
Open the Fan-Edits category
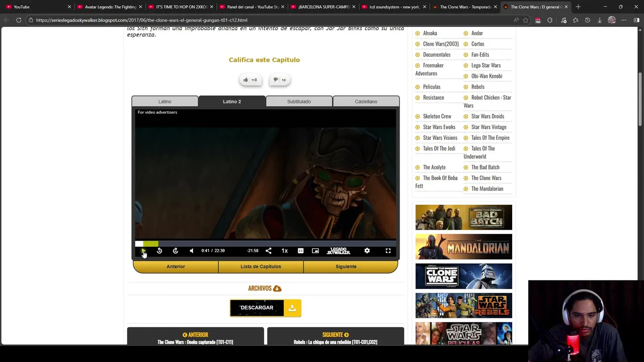(480, 54)
